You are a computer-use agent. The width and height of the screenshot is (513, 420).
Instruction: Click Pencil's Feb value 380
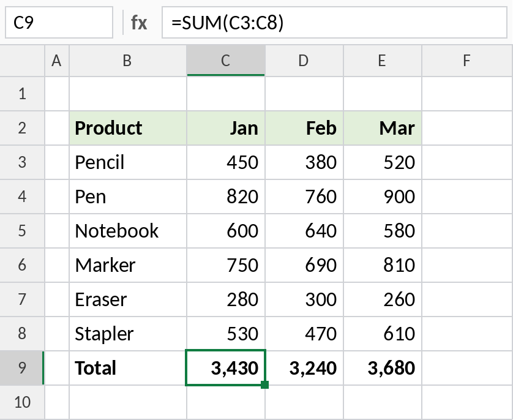[304, 162]
